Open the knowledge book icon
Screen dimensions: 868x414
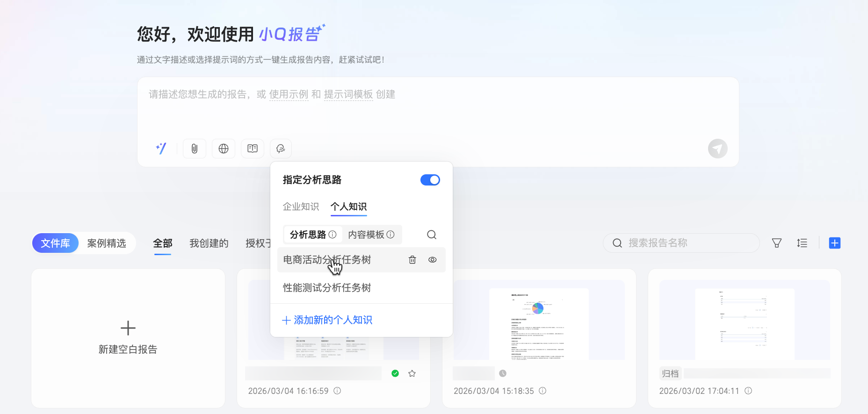point(253,149)
